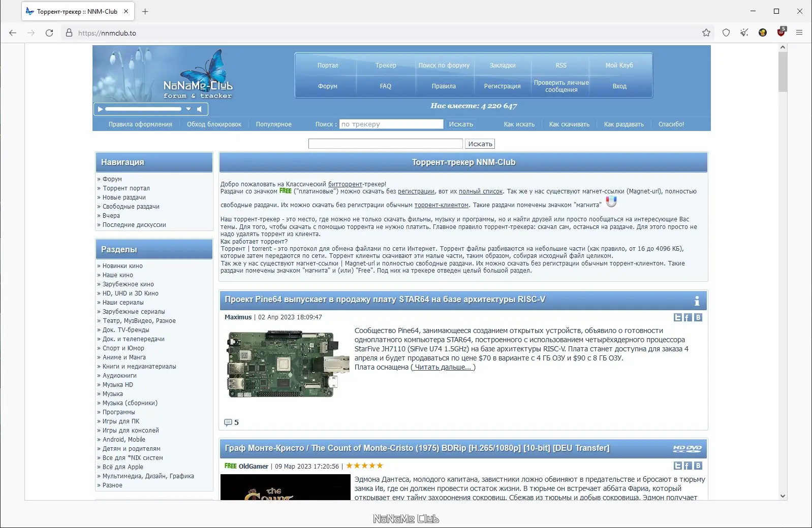812x528 pixels.
Task: Click the browser forward arrow
Action: pyautogui.click(x=31, y=33)
